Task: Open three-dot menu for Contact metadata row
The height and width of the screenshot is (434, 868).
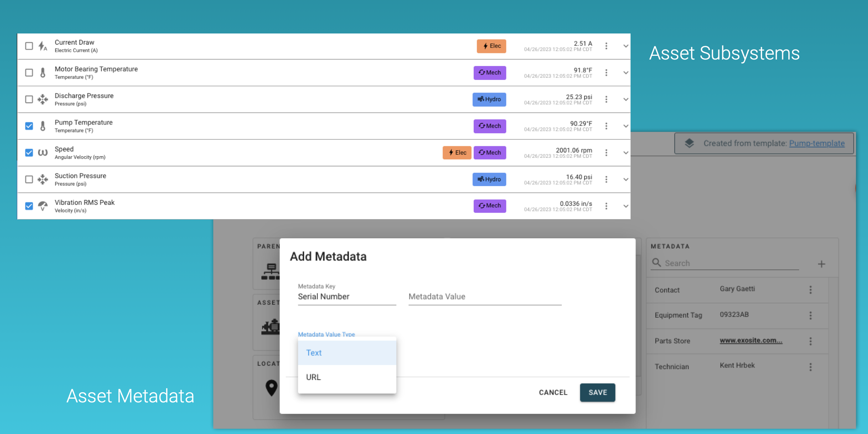Action: (810, 290)
